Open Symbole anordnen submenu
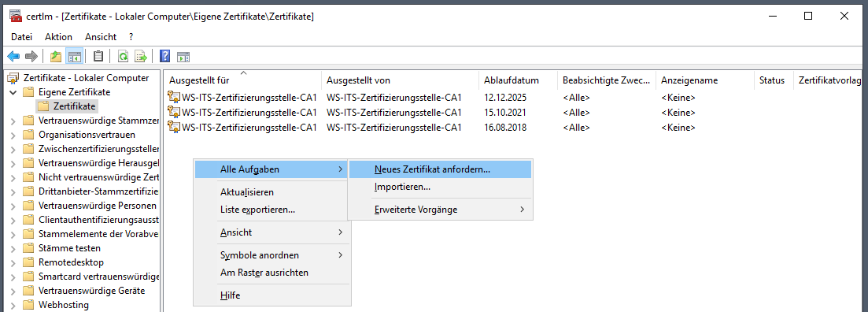Screen dimensions: 868x312 pyautogui.click(x=271, y=255)
